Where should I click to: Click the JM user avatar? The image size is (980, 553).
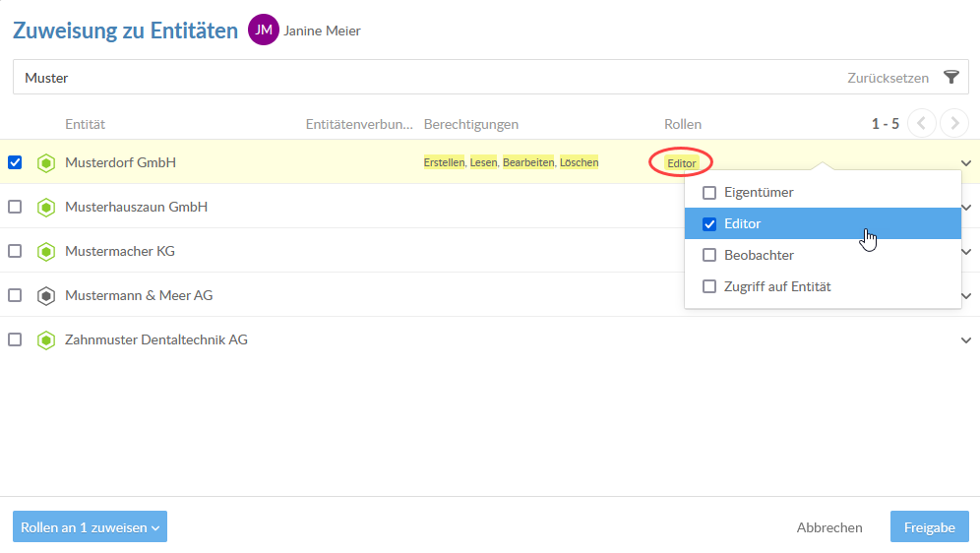tap(263, 30)
